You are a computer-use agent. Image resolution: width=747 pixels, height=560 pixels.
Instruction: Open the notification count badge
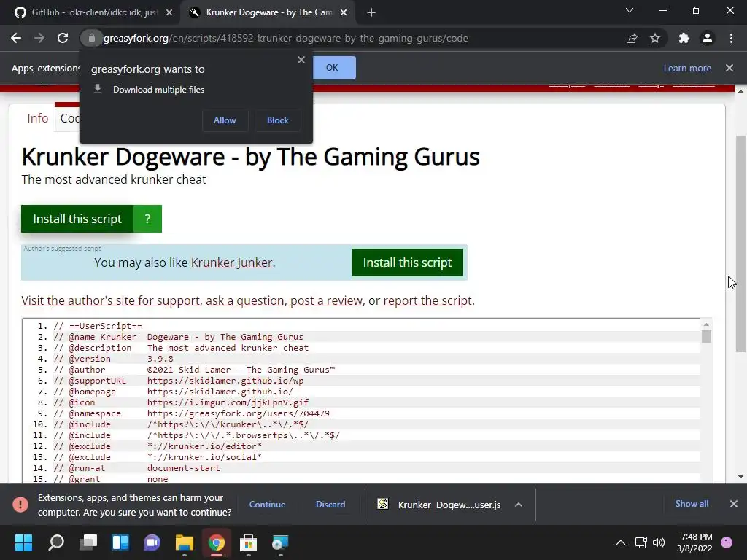tap(727, 542)
